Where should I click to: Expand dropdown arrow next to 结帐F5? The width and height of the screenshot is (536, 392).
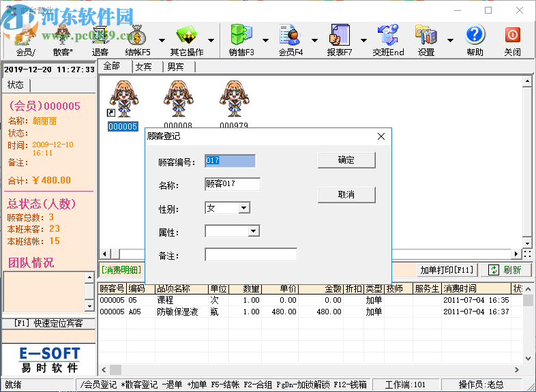[162, 40]
